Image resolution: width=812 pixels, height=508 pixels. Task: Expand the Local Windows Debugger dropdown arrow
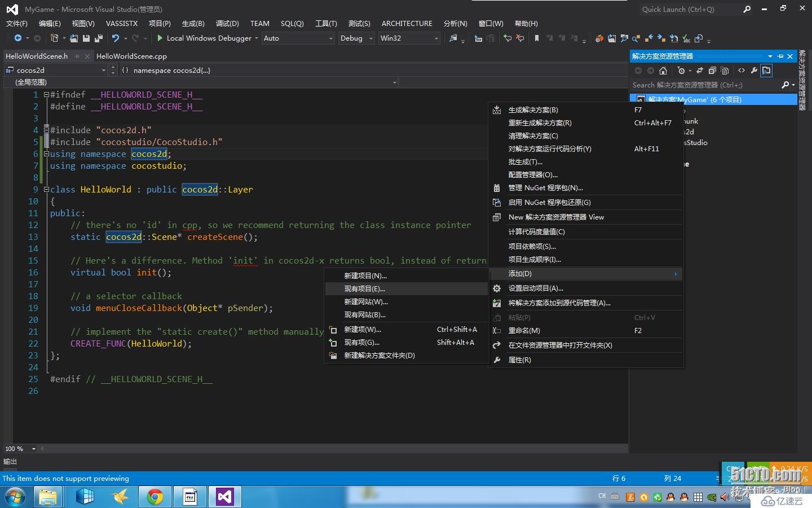coord(257,38)
